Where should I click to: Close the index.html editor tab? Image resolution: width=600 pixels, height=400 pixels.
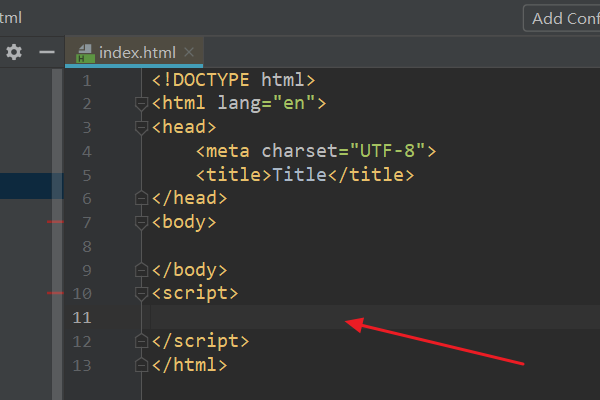(189, 52)
